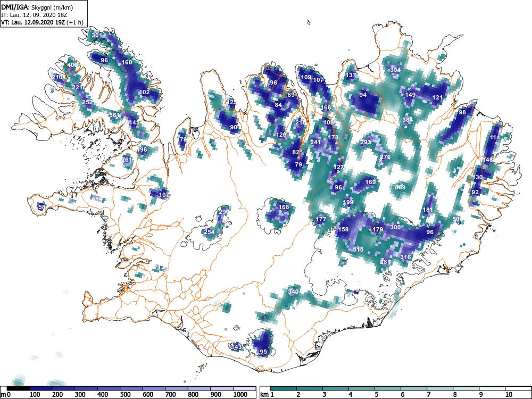Image resolution: width=532 pixels, height=399 pixels.
Task: Click the '700' label in the meter legend
Action: [170, 394]
